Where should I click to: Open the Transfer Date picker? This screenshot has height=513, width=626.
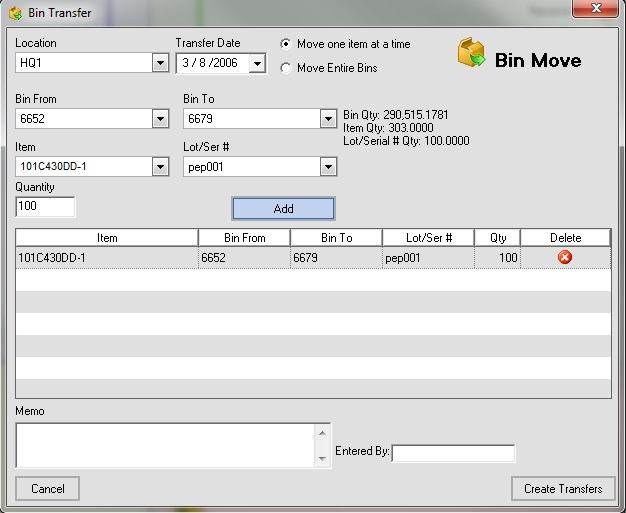(x=257, y=63)
